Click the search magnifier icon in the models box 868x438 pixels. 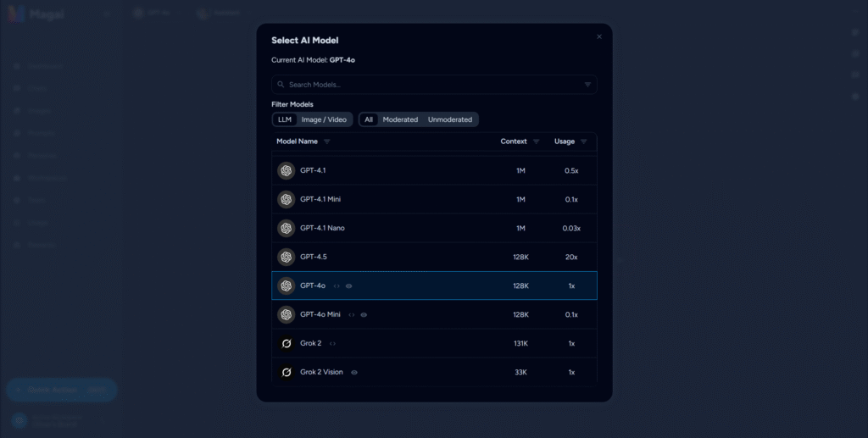click(x=281, y=85)
